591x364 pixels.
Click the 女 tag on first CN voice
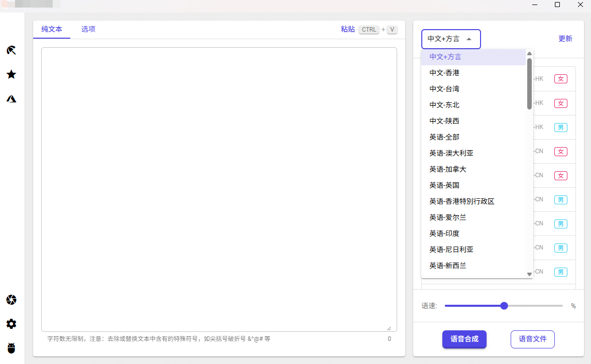click(x=561, y=152)
